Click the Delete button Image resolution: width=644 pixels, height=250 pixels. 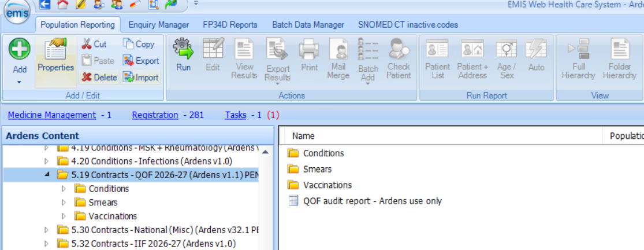tap(99, 78)
